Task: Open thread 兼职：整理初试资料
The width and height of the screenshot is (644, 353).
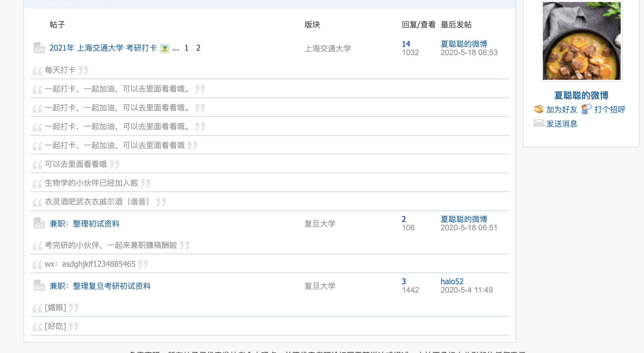Action: point(85,224)
